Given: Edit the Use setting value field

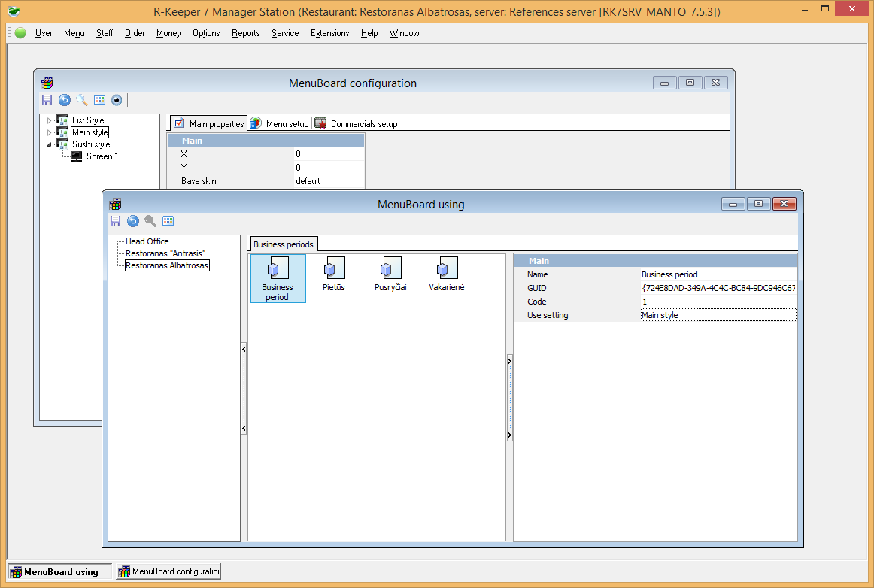Looking at the screenshot, I should 718,315.
